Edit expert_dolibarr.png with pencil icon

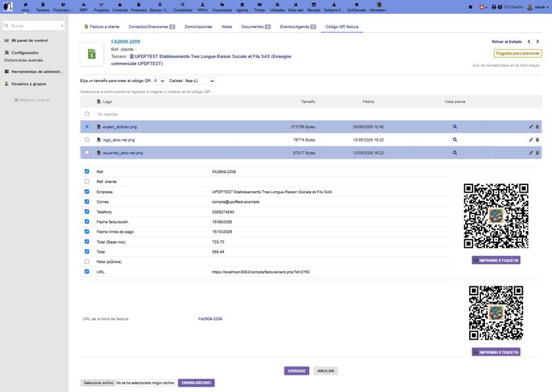coord(531,127)
